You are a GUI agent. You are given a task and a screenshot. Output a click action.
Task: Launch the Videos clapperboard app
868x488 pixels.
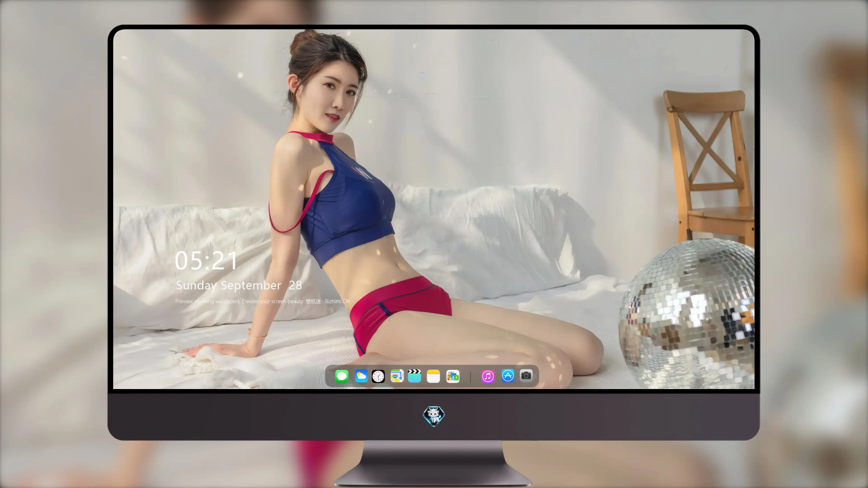point(415,376)
